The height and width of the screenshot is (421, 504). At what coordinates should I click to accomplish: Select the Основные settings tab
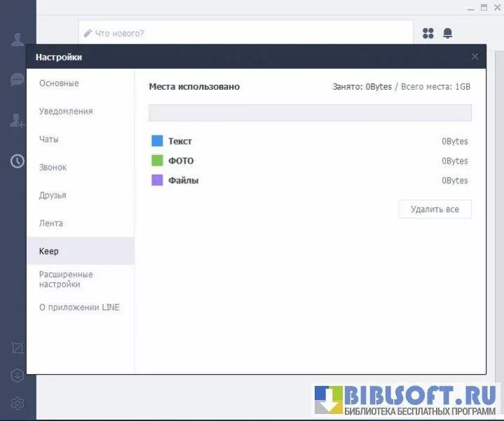(59, 83)
